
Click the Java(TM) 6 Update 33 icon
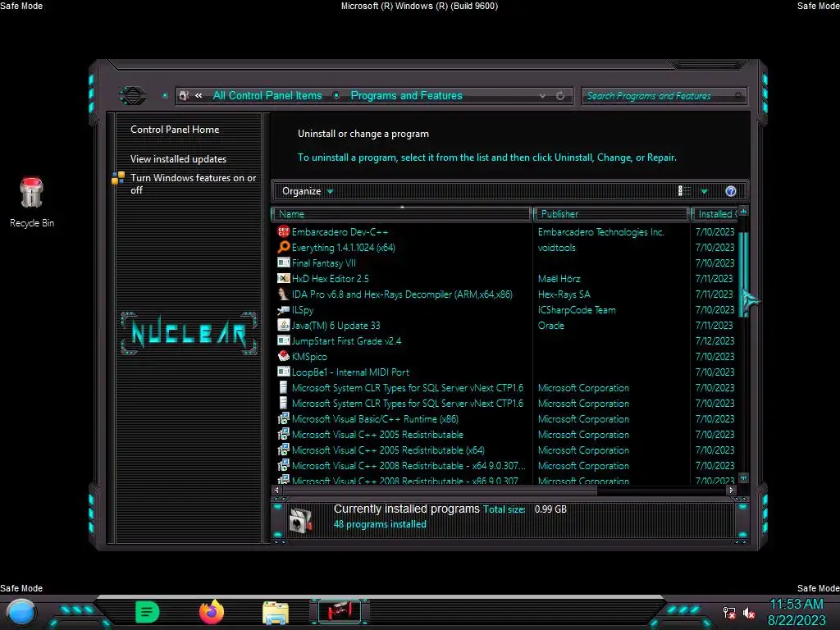click(283, 325)
